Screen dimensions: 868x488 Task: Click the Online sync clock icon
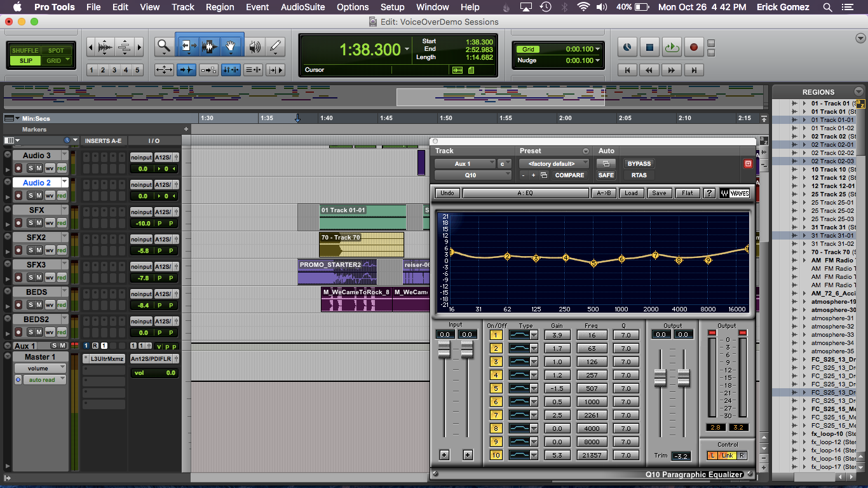[627, 47]
